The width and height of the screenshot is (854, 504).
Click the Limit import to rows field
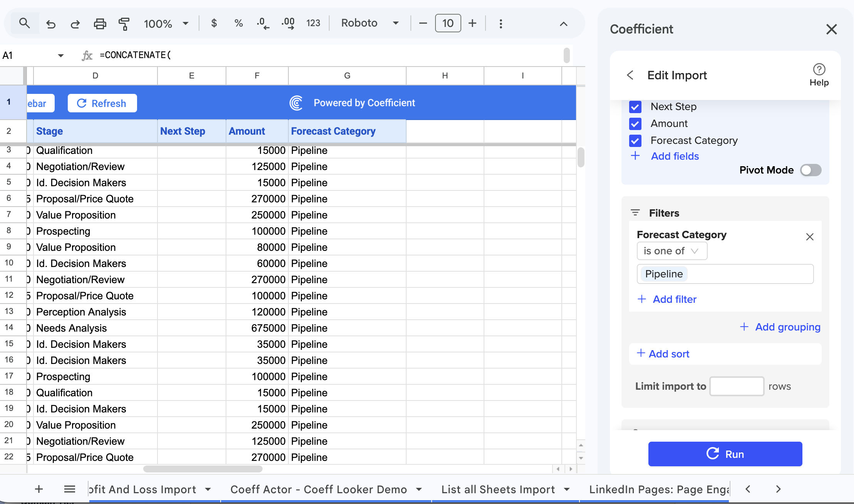737,386
